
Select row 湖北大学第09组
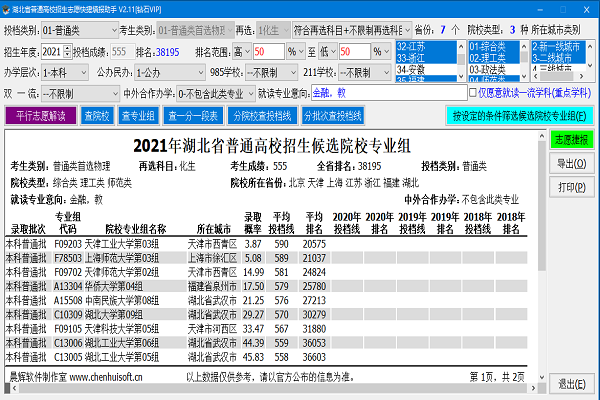point(266,315)
